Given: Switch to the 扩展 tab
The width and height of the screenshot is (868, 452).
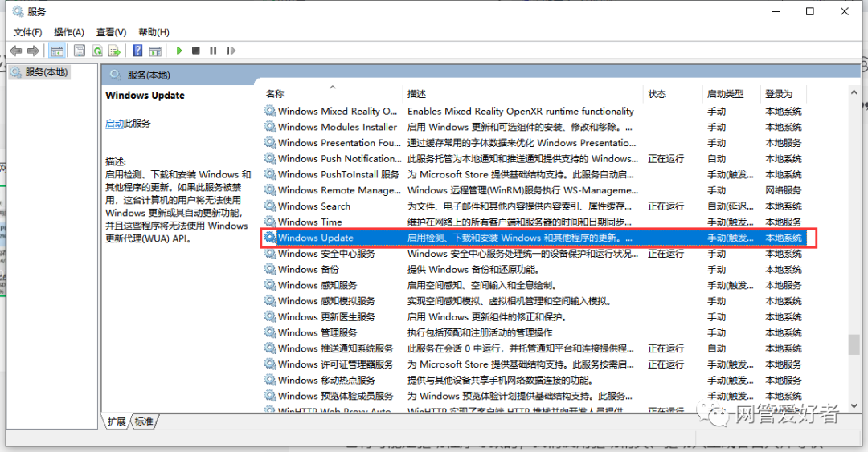Looking at the screenshot, I should 117,421.
